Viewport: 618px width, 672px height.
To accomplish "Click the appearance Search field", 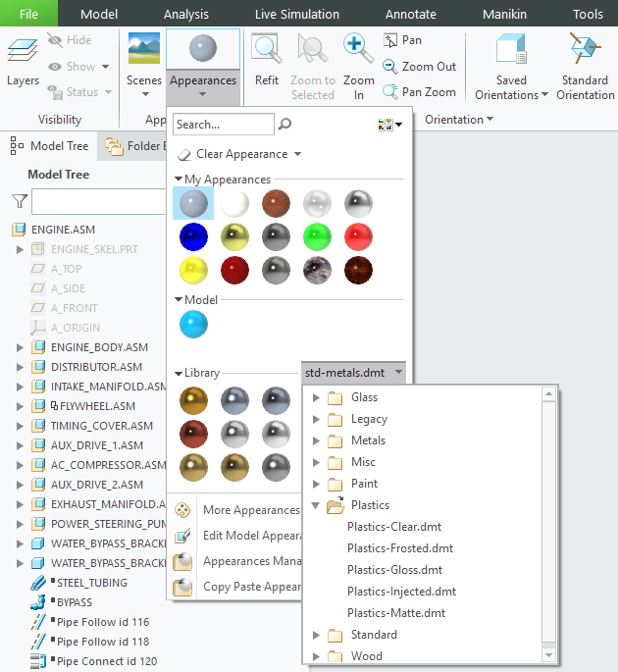I will pyautogui.click(x=224, y=125).
